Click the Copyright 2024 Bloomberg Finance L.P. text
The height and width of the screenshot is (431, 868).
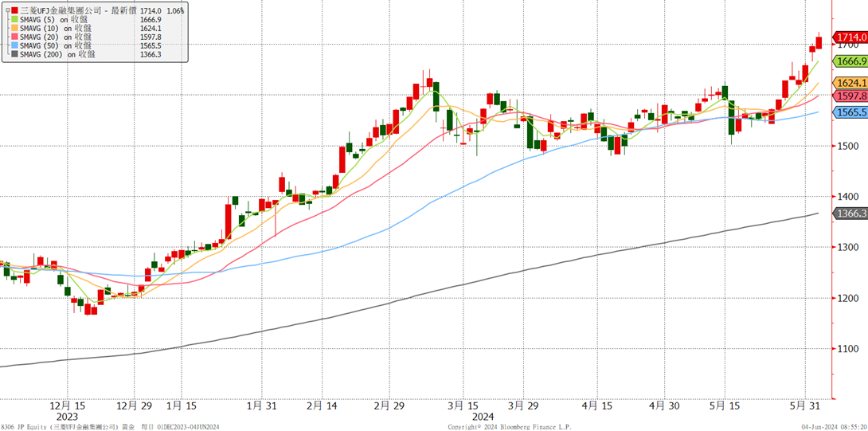(510, 426)
